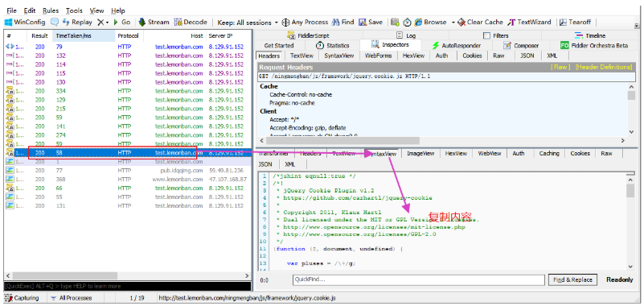Open the Keep: All sessions dropdown

[248, 23]
